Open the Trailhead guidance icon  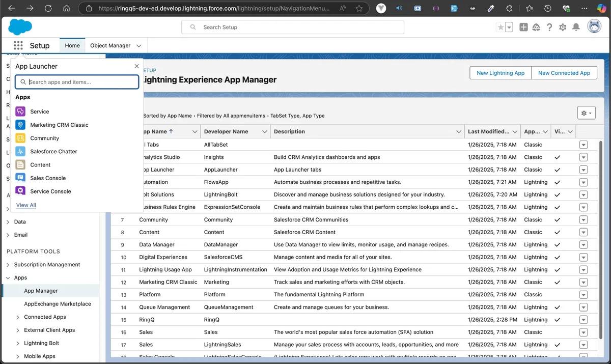536,27
